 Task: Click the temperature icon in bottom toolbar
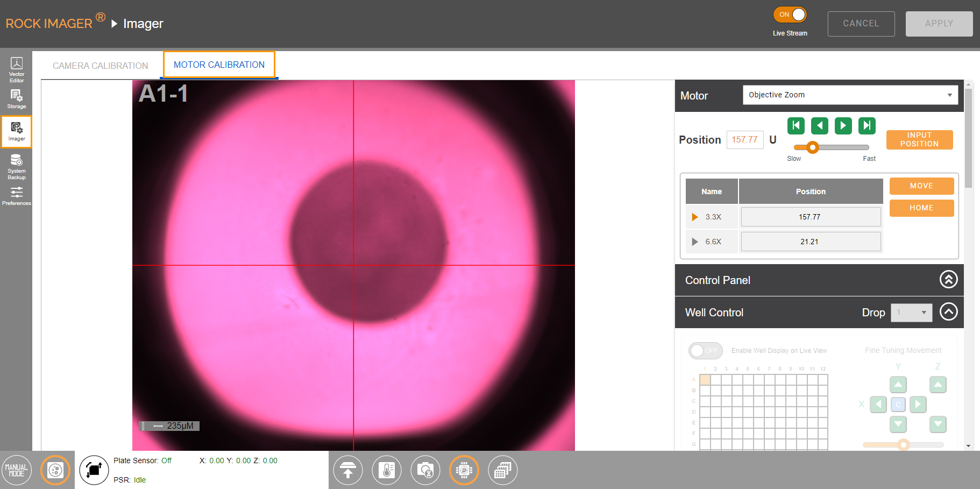(387, 470)
